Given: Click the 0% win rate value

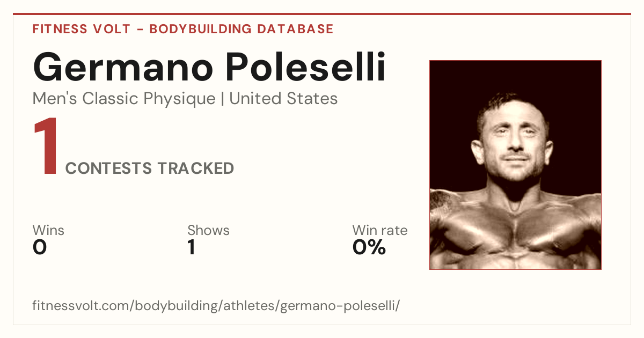Looking at the screenshot, I should 369,248.
